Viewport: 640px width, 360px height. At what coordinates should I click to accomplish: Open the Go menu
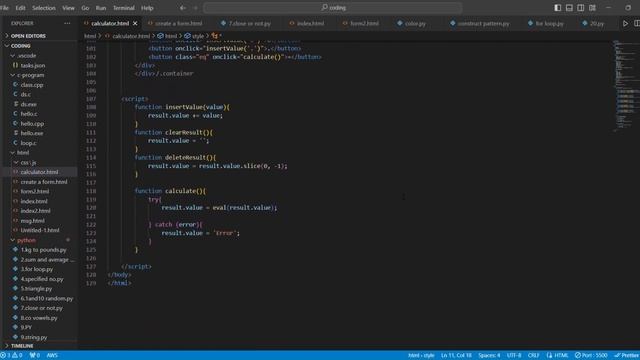point(85,8)
